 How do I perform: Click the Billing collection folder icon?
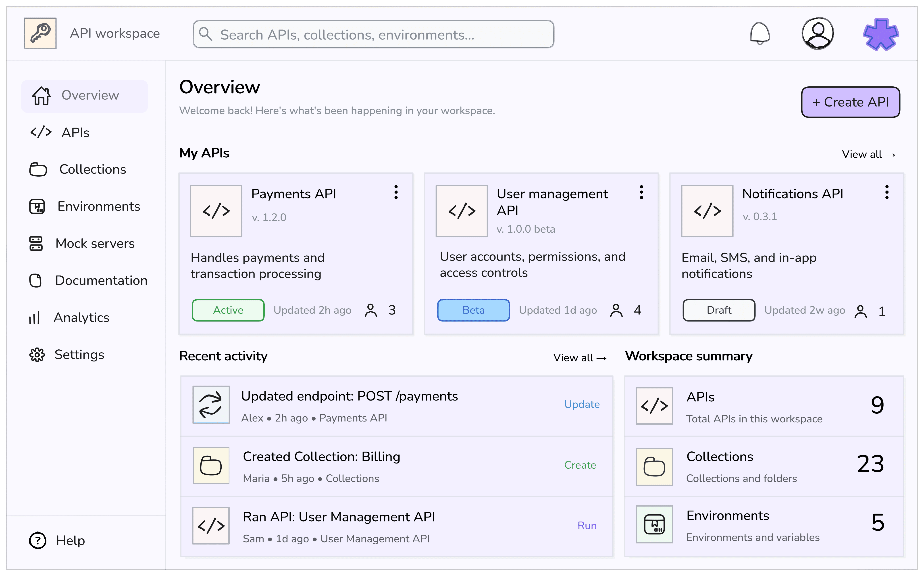pyautogui.click(x=211, y=465)
